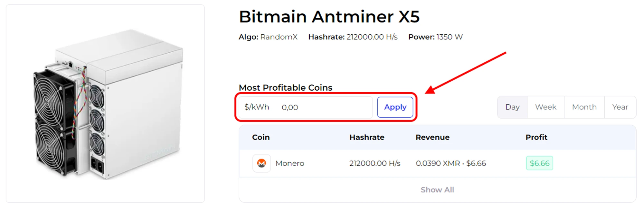644x208 pixels.
Task: Select the Week period tab
Action: click(545, 107)
